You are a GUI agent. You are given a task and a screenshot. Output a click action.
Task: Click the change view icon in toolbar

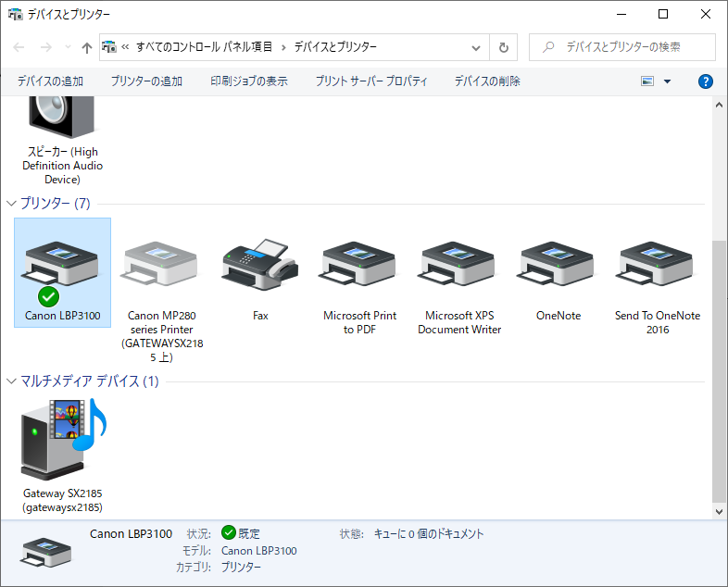(x=647, y=81)
